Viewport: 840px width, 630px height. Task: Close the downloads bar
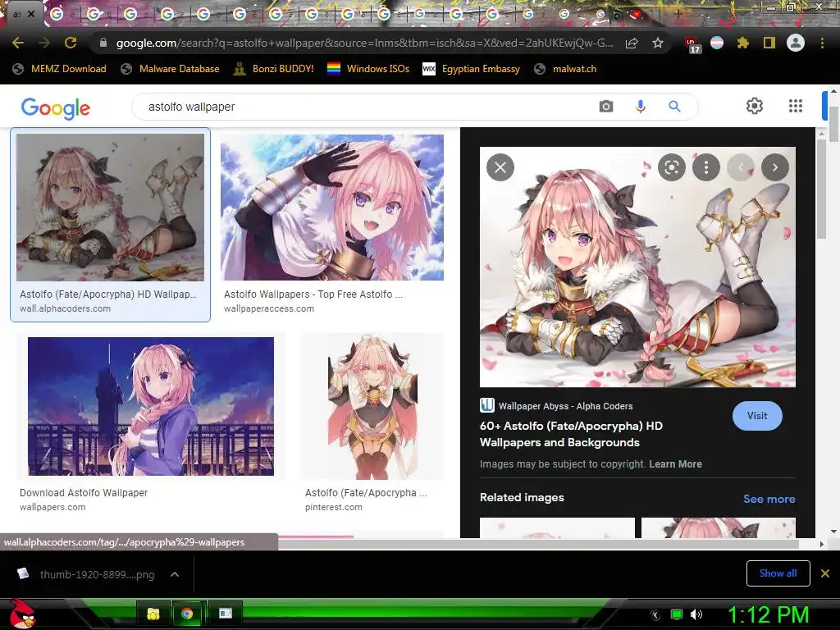pos(825,573)
